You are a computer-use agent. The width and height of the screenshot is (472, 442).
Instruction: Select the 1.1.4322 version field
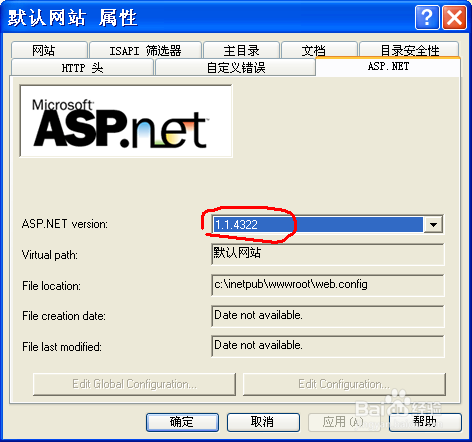(318, 224)
